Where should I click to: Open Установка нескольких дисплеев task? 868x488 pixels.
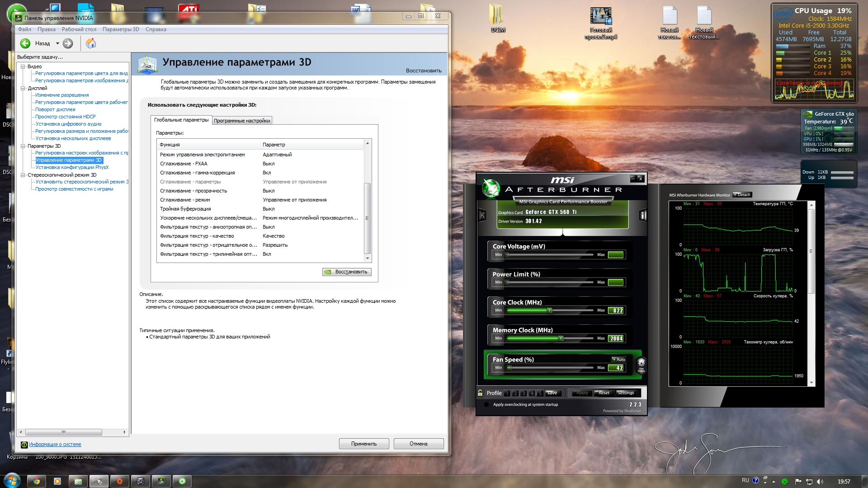click(x=73, y=138)
